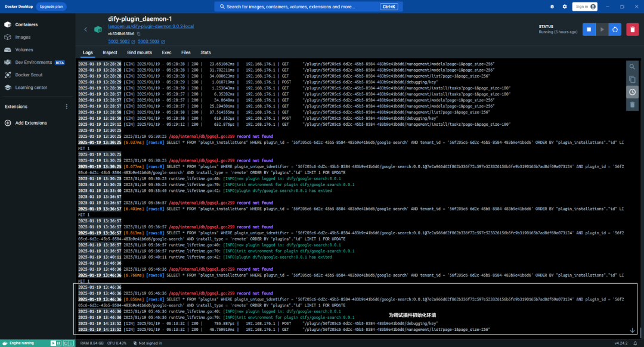Stop the dify-plugin_daemon-1 container
The width and height of the screenshot is (644, 347).
(x=589, y=30)
